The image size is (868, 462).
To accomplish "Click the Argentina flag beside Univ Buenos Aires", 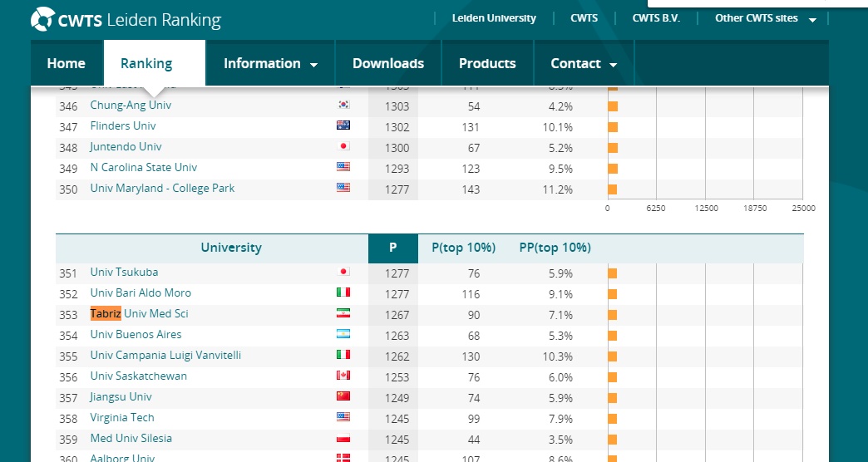I will click(x=343, y=335).
